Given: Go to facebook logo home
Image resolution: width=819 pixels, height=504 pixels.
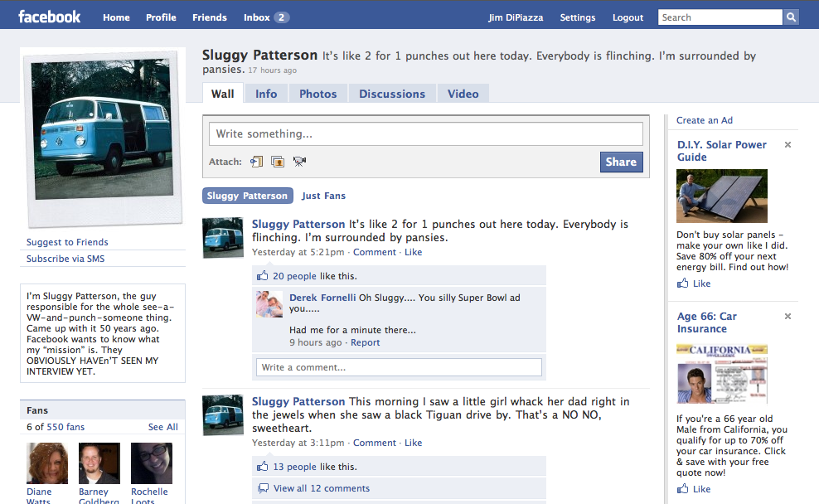Looking at the screenshot, I should [50, 17].
